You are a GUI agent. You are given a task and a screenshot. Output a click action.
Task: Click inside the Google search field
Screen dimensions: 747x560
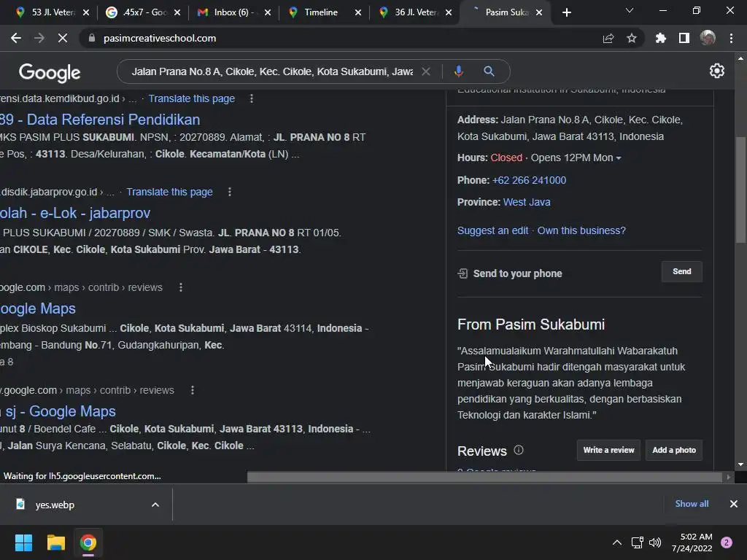point(272,71)
